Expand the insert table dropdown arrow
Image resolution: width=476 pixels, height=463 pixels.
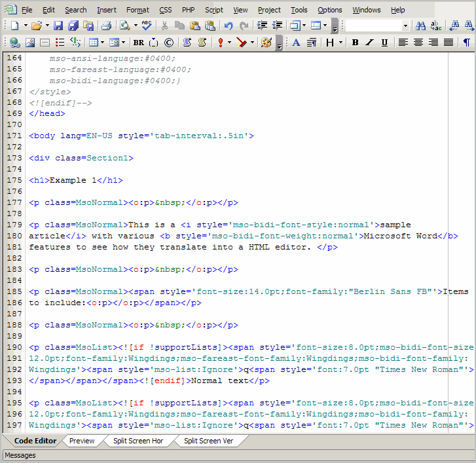coord(103,43)
